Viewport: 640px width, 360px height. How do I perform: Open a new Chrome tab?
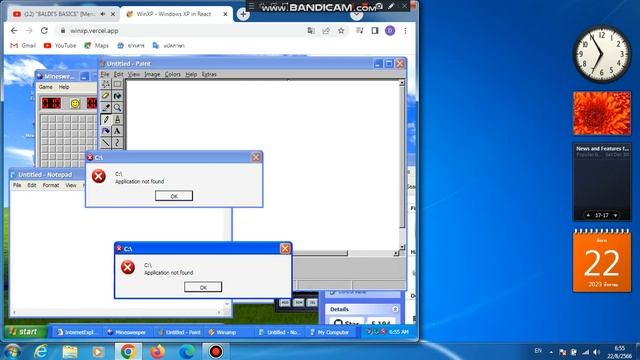point(243,14)
